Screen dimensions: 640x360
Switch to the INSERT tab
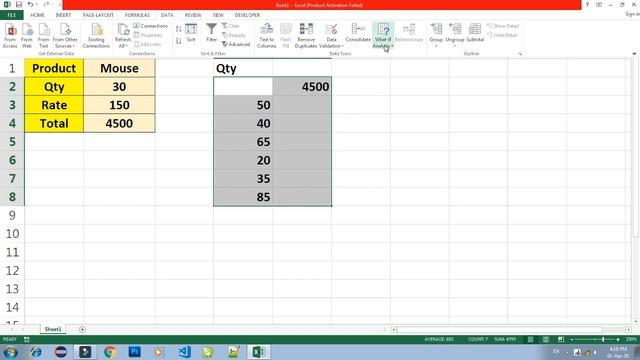[x=63, y=15]
